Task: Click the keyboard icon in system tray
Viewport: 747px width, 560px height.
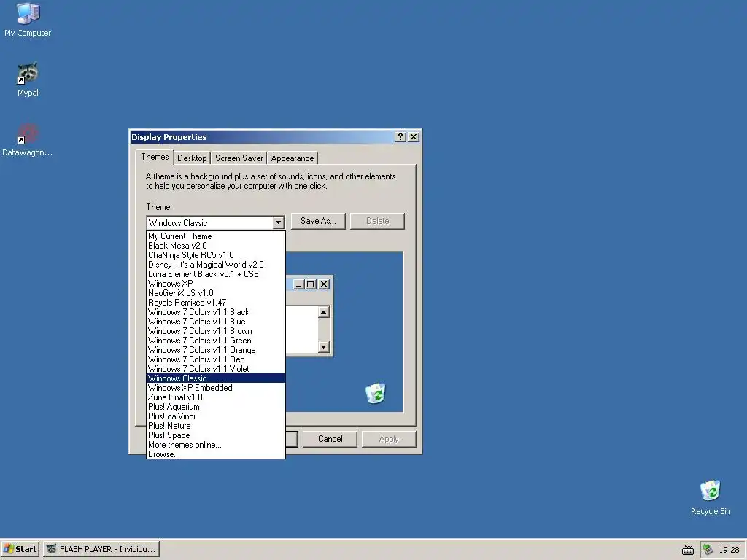Action: point(687,550)
